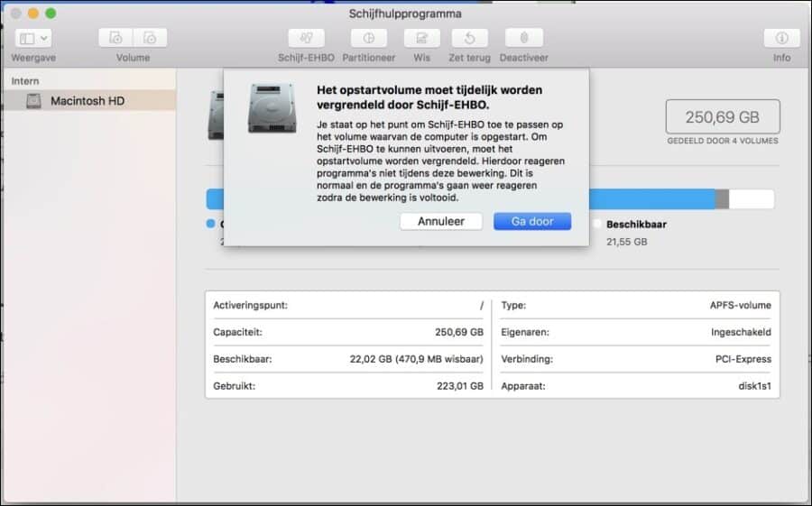
Task: Click the Zet terug restore icon
Action: click(469, 38)
